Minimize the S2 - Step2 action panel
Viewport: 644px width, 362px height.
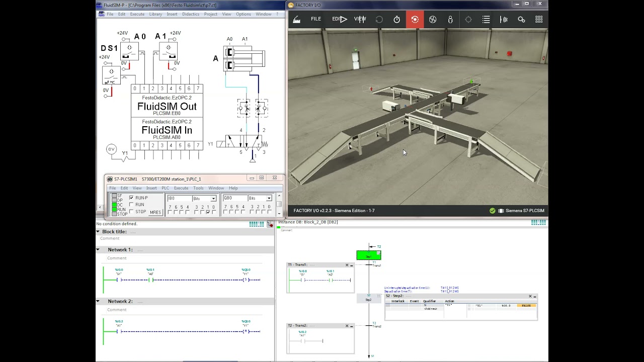pyautogui.click(x=535, y=296)
